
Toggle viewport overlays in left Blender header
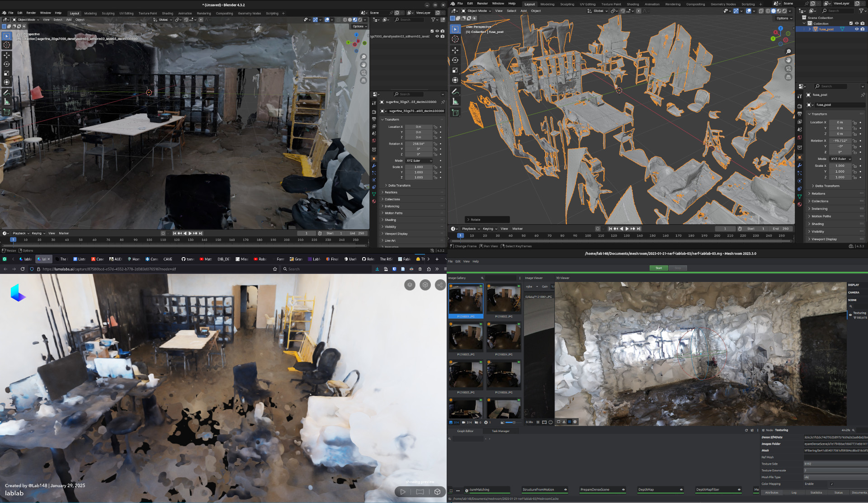(x=327, y=20)
